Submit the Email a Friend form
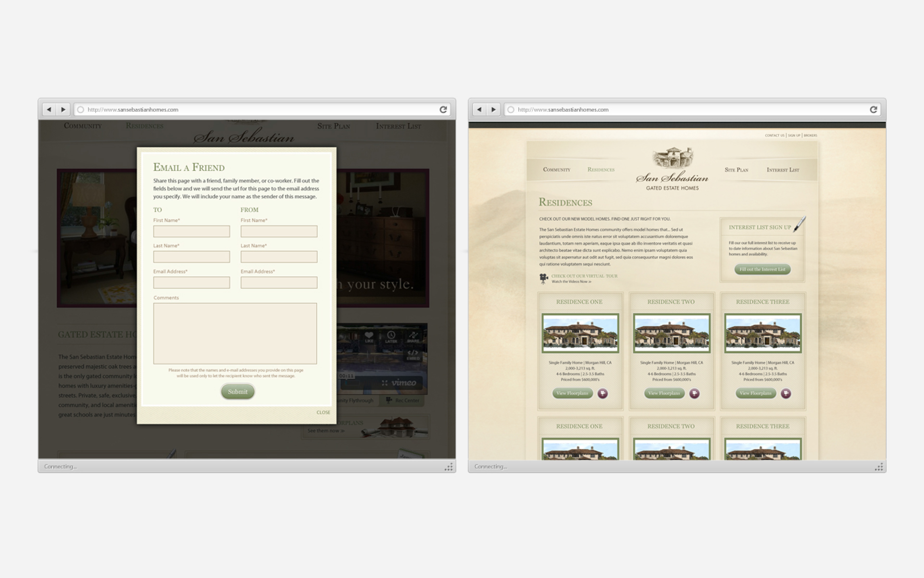Image resolution: width=924 pixels, height=578 pixels. pos(238,392)
